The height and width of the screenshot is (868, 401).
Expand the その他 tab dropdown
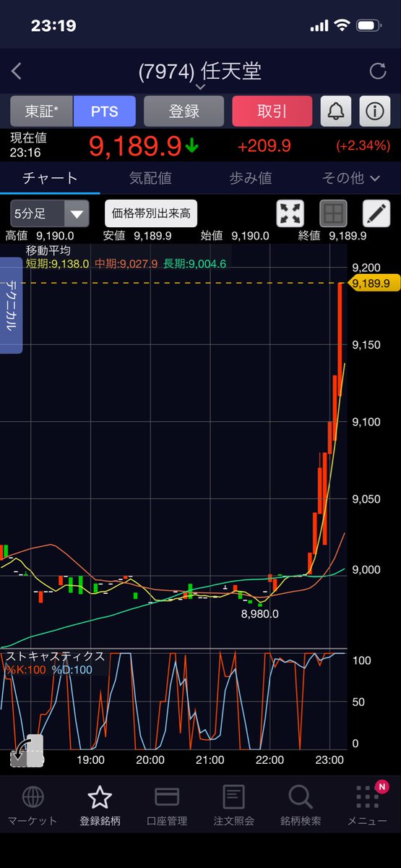351,177
